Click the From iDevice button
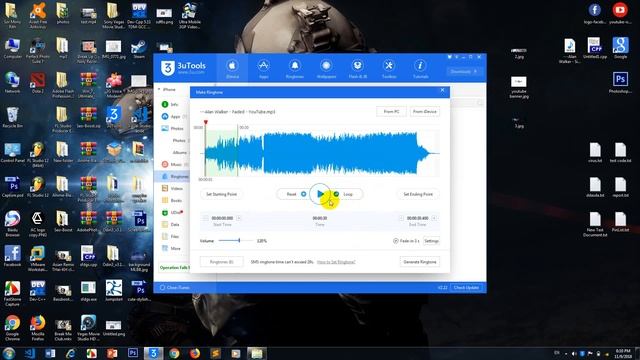Screen dimensions: 640x360 point(424,111)
